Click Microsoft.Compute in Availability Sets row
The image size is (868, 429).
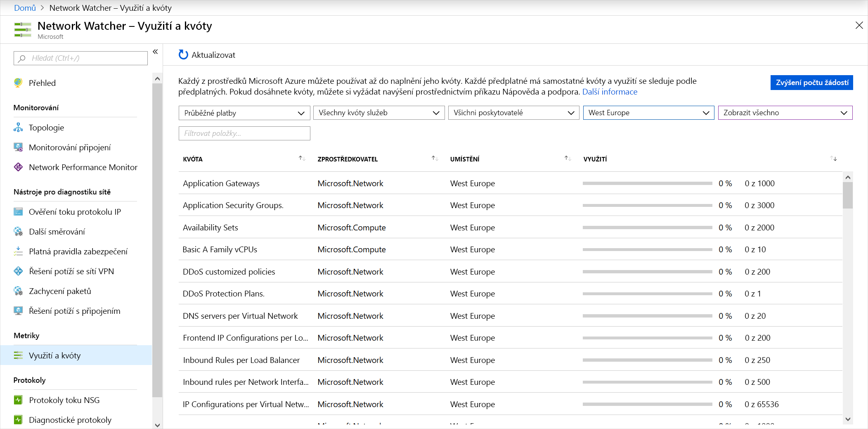pyautogui.click(x=352, y=228)
